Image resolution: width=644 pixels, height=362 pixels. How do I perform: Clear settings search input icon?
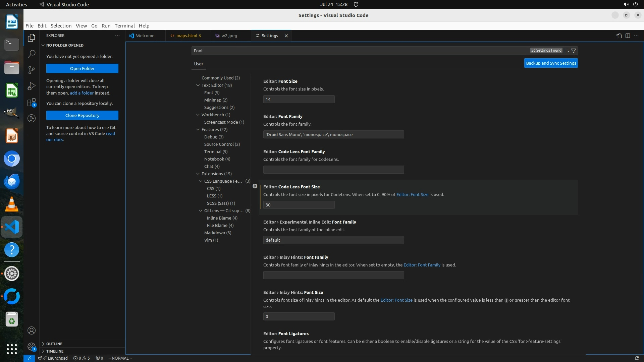(x=567, y=51)
